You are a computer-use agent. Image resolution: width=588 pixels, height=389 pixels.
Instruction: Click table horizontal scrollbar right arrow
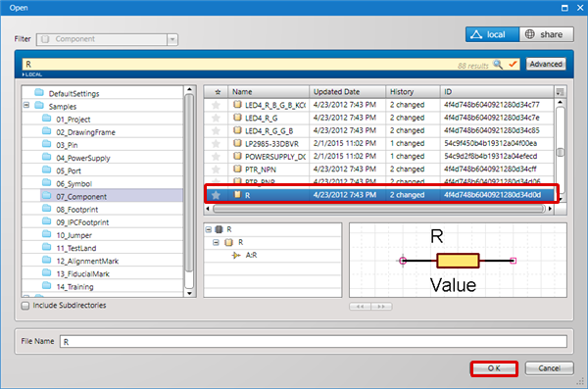point(550,209)
